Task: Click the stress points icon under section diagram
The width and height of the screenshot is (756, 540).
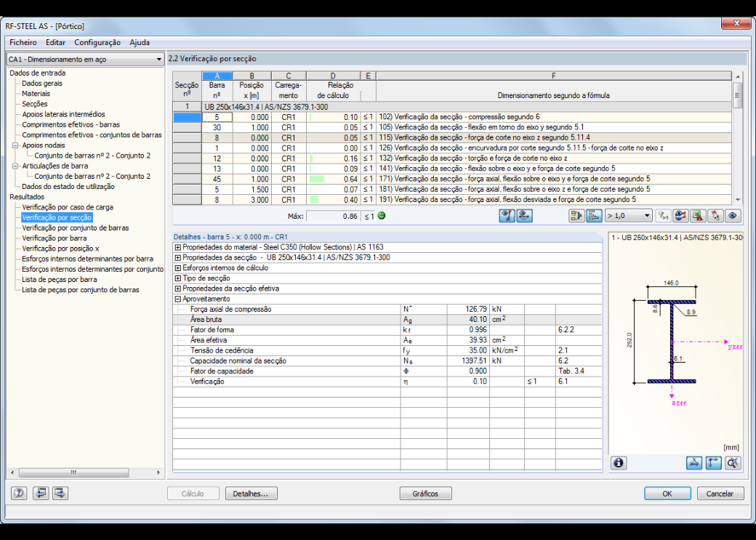Action: click(x=693, y=463)
